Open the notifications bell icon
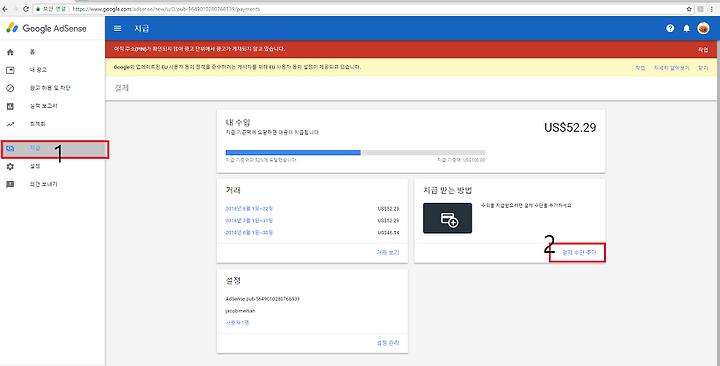The height and width of the screenshot is (366, 720). 686,28
